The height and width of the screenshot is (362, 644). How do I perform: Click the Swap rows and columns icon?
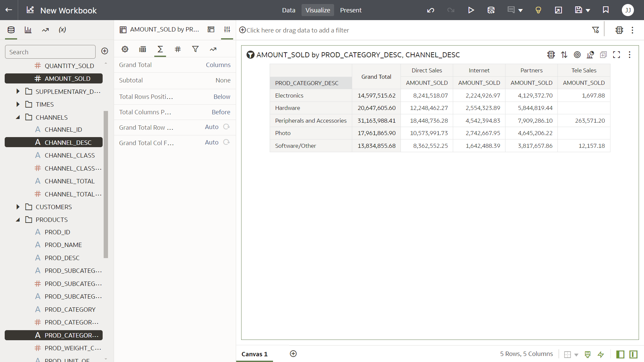click(564, 55)
